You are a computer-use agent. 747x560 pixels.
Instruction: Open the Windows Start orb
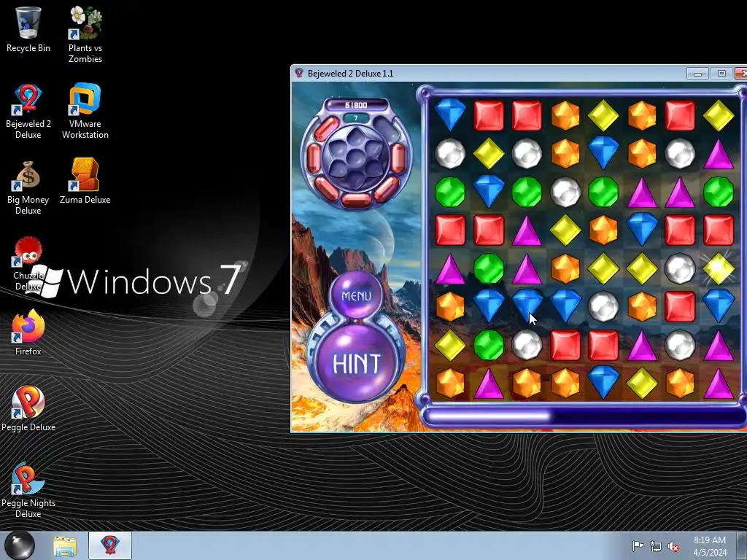tap(20, 545)
